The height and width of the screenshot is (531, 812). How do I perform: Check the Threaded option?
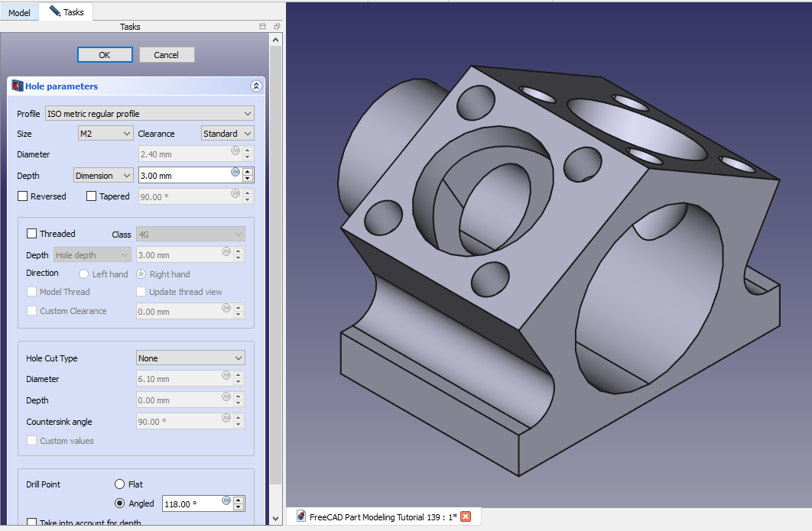pyautogui.click(x=32, y=234)
